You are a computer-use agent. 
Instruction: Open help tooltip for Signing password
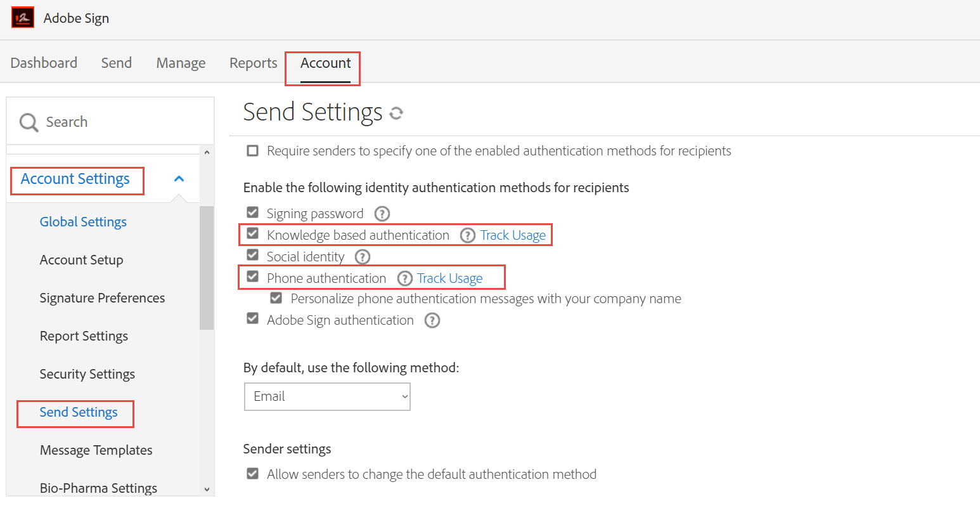(382, 214)
